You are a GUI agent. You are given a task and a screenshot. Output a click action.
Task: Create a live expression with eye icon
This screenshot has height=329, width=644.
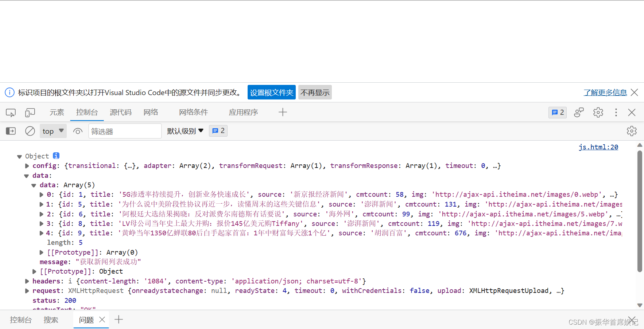pyautogui.click(x=78, y=131)
